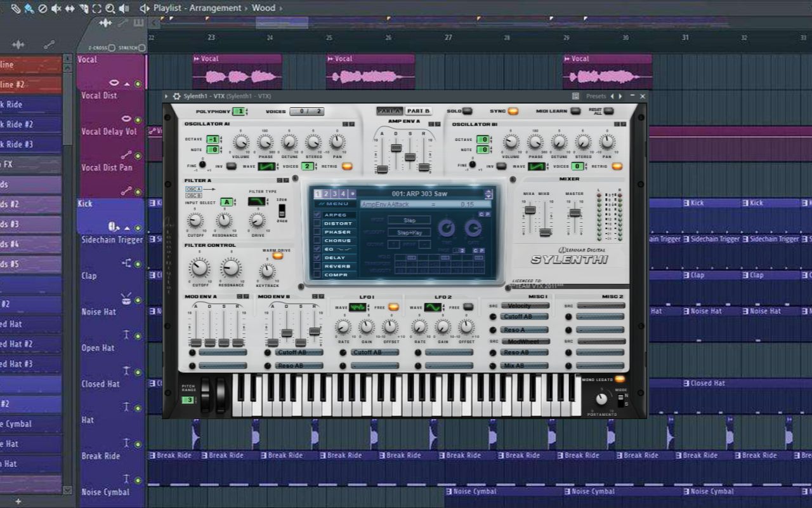
Task: Go to previous Sylenth1 preset arrow
Action: pyautogui.click(x=612, y=97)
